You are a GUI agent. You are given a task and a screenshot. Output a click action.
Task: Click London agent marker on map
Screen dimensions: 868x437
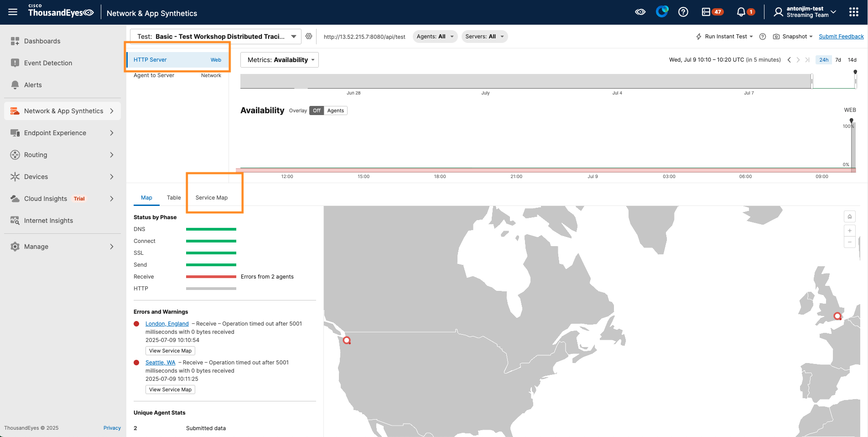click(x=837, y=316)
